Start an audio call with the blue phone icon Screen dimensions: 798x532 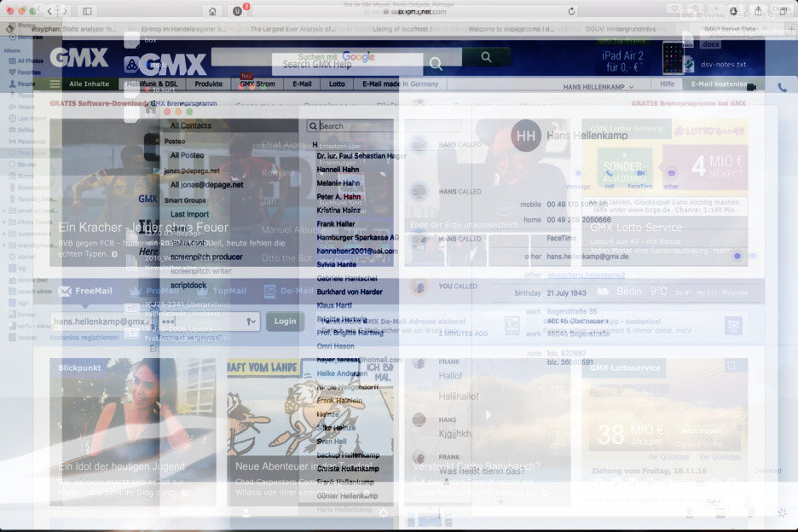pyautogui.click(x=782, y=88)
